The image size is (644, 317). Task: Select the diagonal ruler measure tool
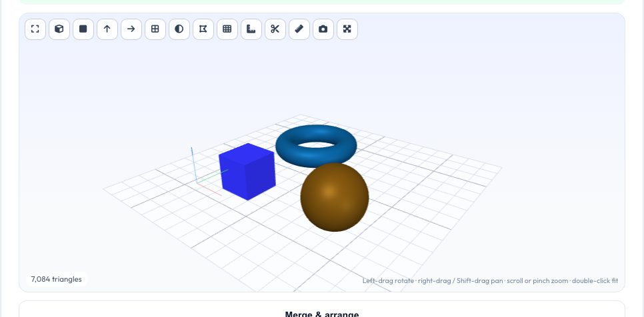pos(299,29)
